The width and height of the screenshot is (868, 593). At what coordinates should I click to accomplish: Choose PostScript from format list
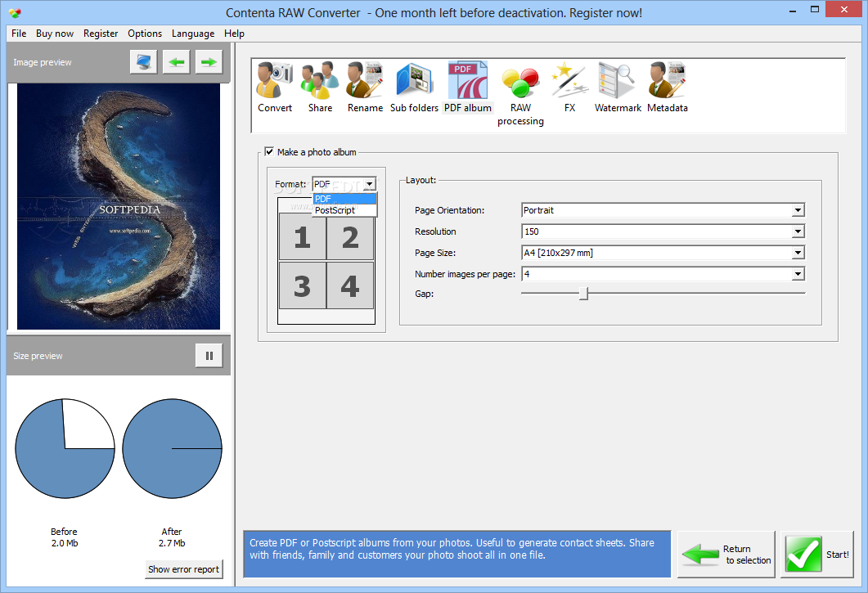pyautogui.click(x=344, y=210)
